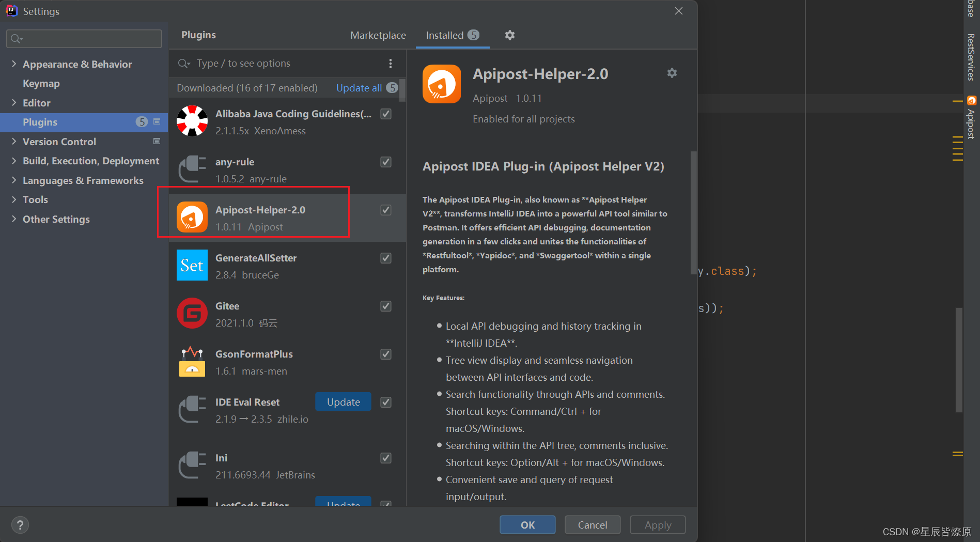Screen dimensions: 980x542
Task: Click magnifier icon in settings search
Action: (x=17, y=39)
